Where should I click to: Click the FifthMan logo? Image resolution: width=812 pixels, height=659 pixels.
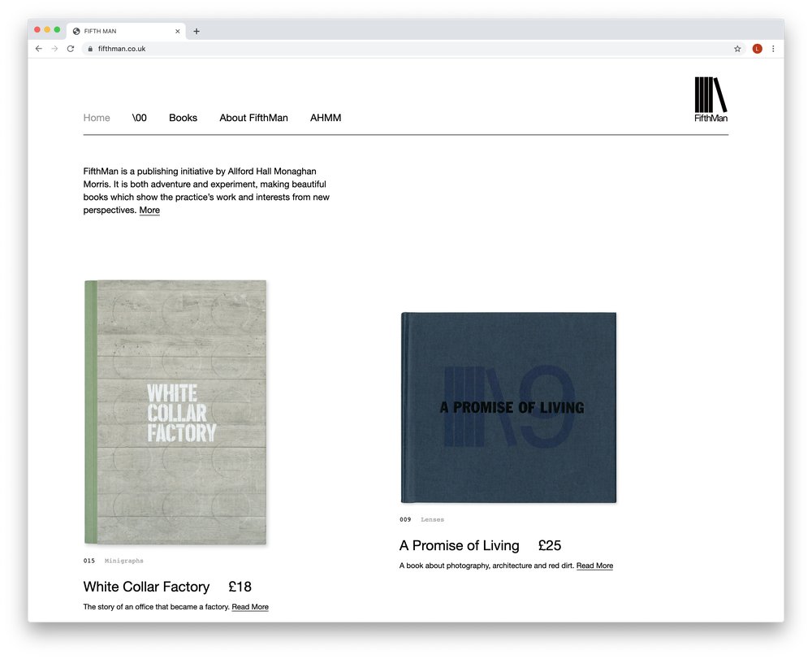[x=711, y=99]
